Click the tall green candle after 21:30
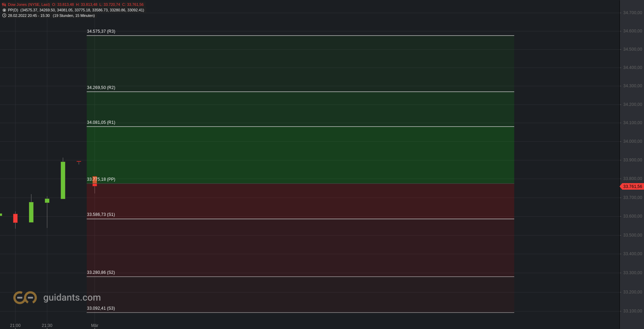The width and height of the screenshot is (644, 329). tap(63, 180)
